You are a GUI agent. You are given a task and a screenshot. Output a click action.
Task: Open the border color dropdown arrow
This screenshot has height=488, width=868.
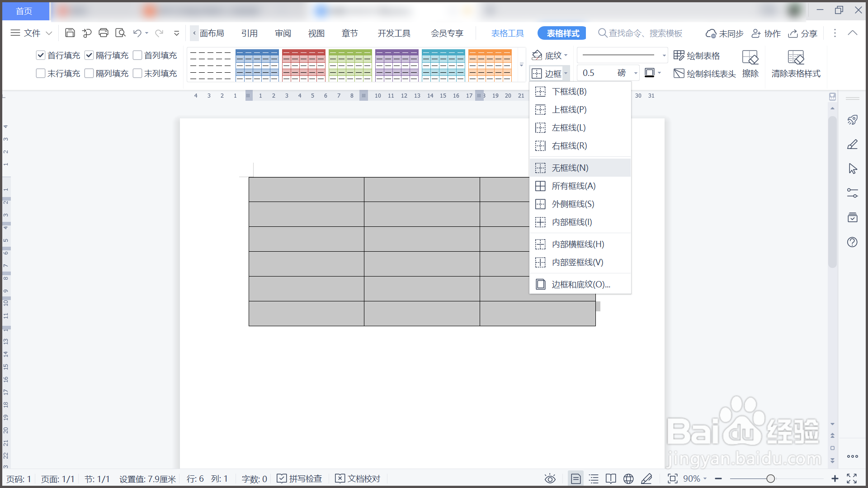(x=660, y=73)
